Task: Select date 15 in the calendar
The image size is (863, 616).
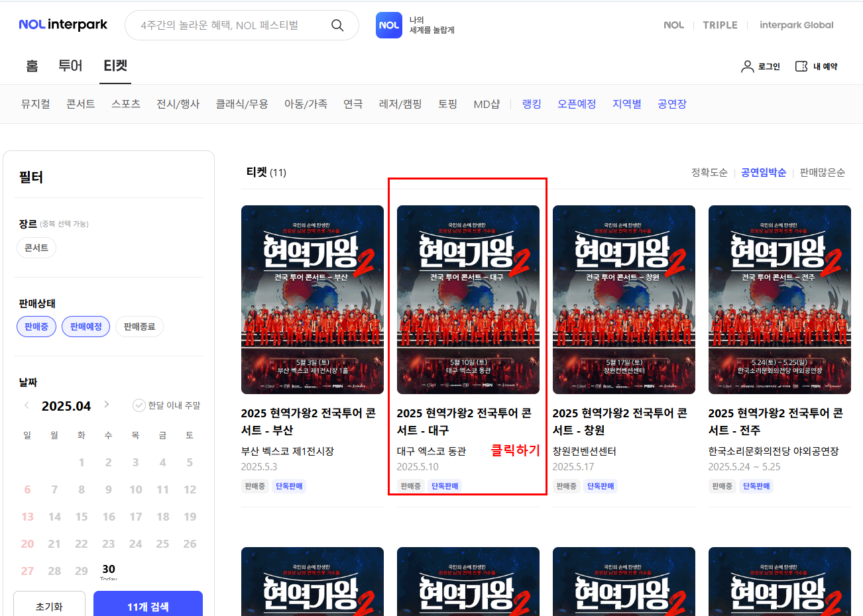Action: [x=82, y=517]
